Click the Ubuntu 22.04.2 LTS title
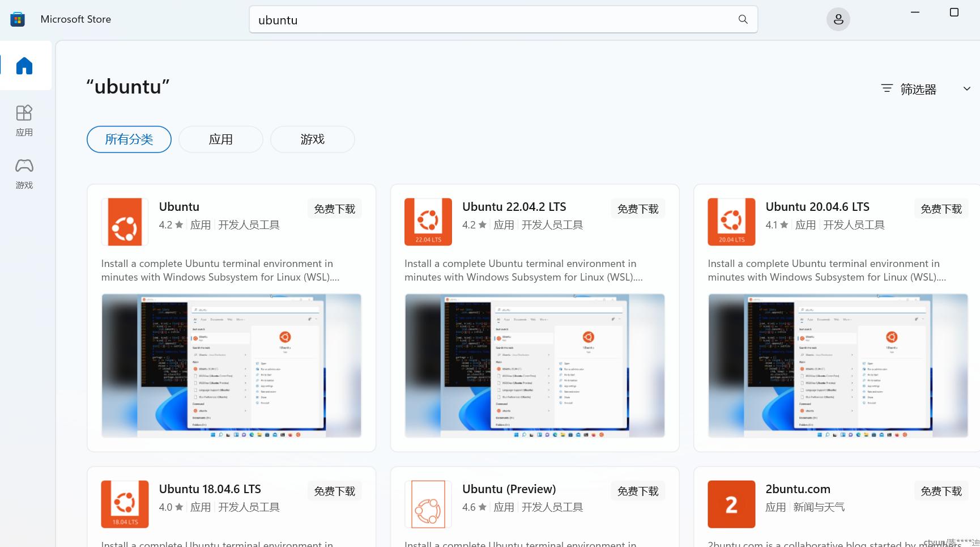 [x=514, y=207]
